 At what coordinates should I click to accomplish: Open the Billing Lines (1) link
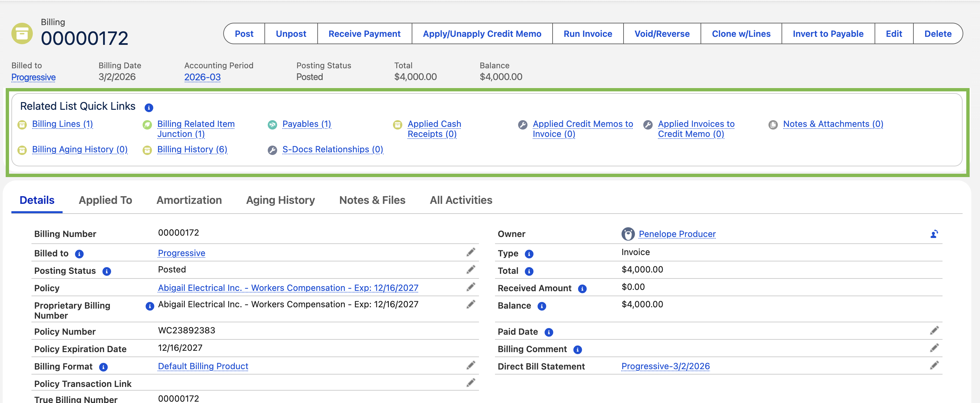point(62,124)
